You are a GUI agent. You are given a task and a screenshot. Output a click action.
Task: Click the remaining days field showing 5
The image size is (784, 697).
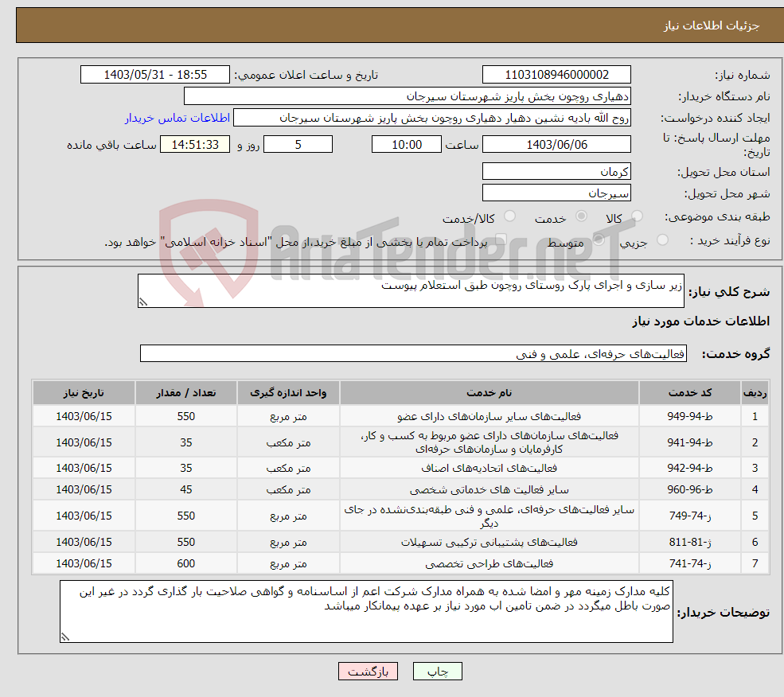coord(298,145)
